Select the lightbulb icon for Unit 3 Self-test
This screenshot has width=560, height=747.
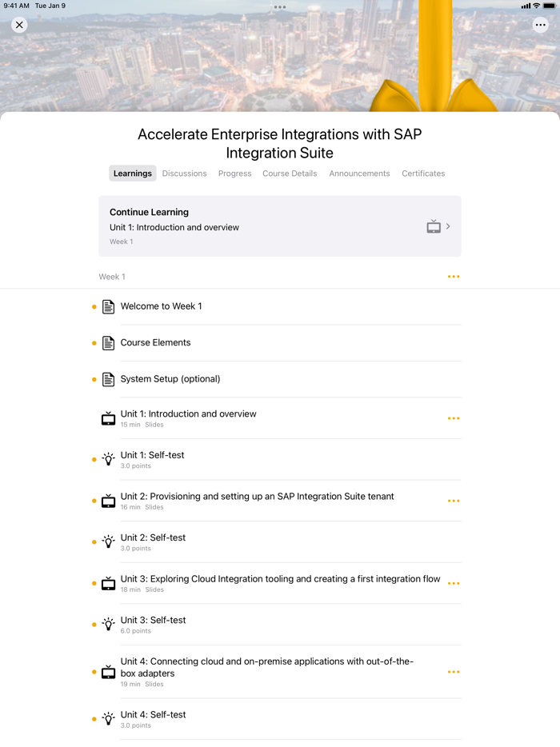point(108,624)
